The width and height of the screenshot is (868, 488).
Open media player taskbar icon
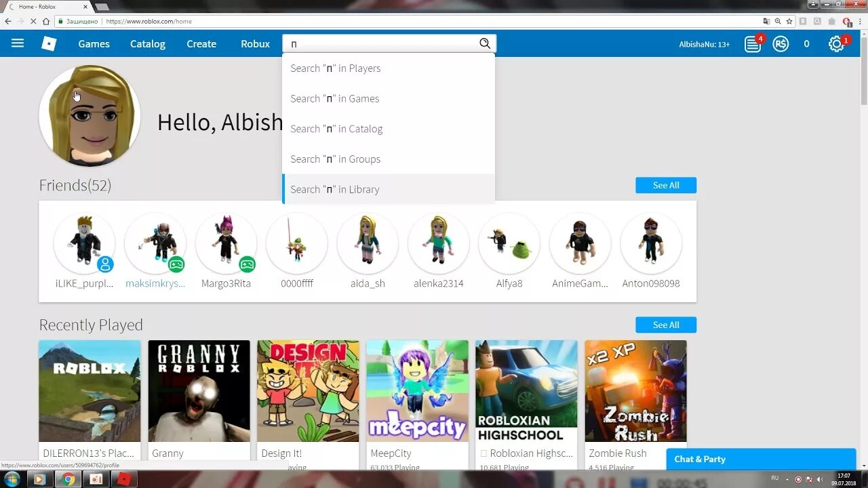click(x=39, y=479)
